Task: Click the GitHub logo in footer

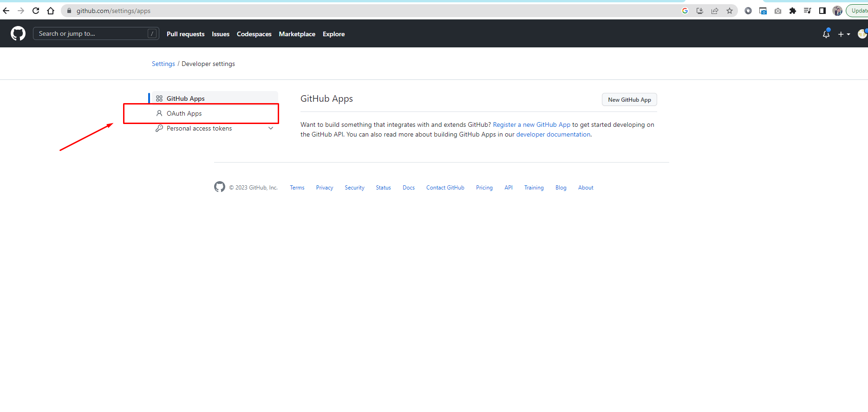Action: pyautogui.click(x=220, y=187)
